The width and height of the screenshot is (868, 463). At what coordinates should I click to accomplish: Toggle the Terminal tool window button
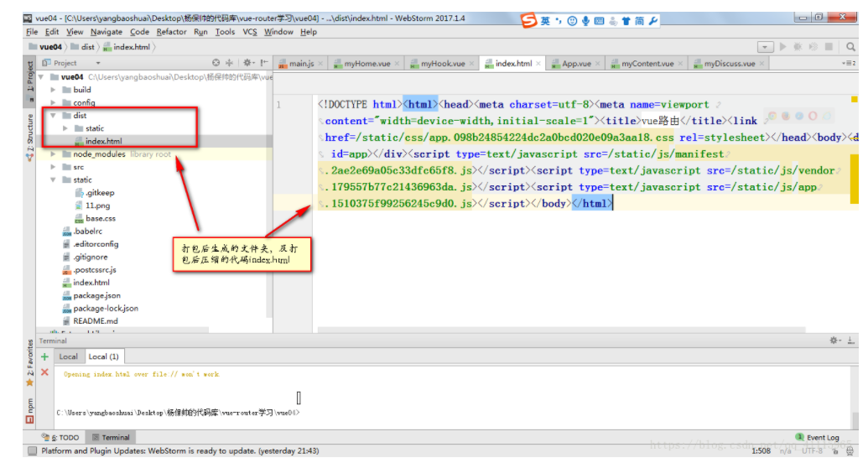coord(111,438)
